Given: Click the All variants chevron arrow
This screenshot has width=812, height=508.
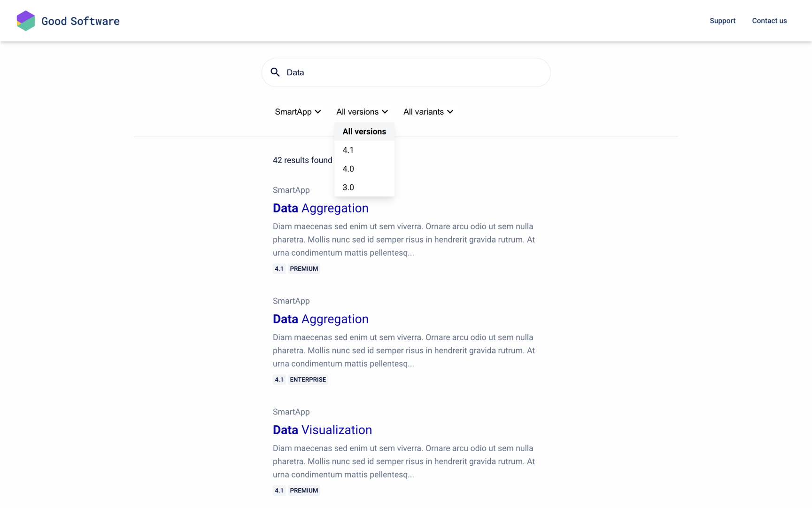Looking at the screenshot, I should point(450,112).
